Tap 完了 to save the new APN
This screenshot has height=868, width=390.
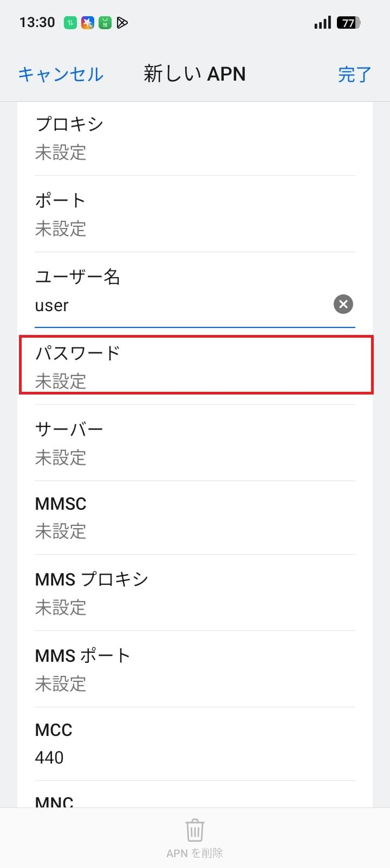(x=355, y=75)
